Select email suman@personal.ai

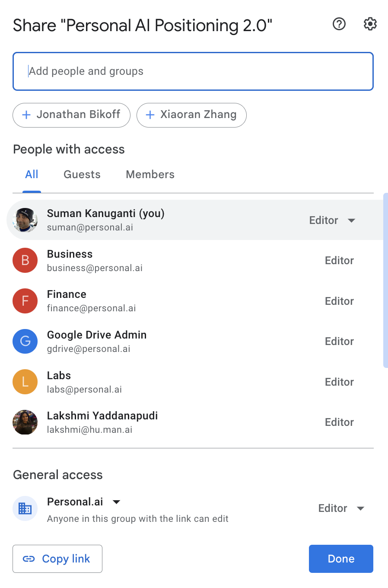90,227
